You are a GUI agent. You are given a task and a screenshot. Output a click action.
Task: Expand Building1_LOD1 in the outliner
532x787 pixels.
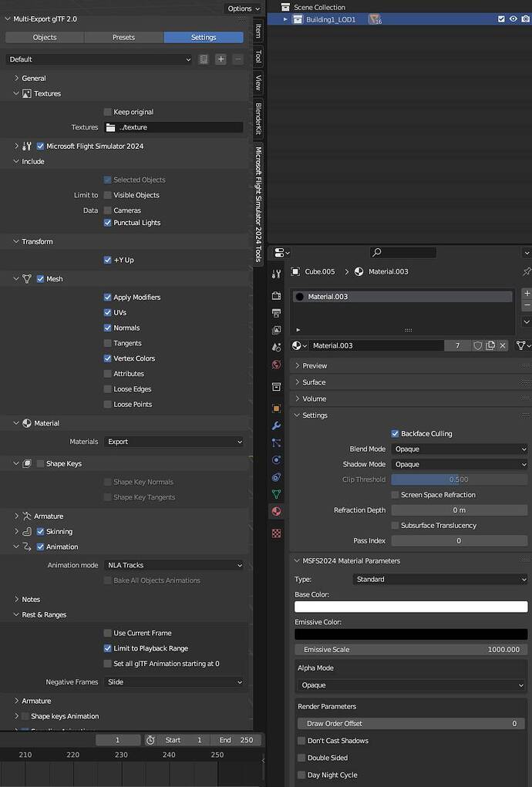tap(285, 19)
